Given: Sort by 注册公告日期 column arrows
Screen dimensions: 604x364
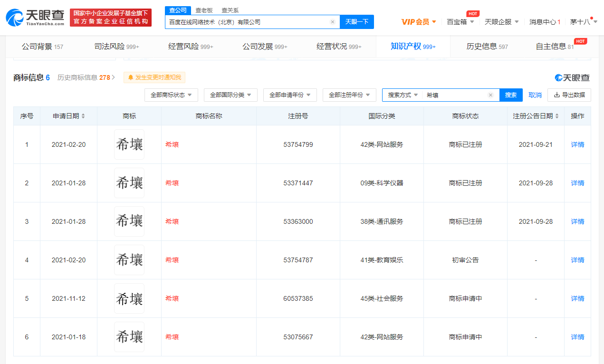Looking at the screenshot, I should coord(557,116).
